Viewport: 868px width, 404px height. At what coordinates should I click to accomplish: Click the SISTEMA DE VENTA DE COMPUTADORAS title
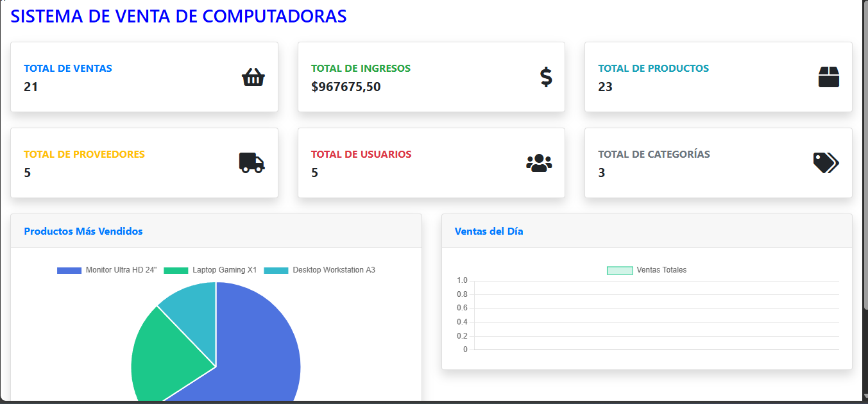pyautogui.click(x=178, y=16)
